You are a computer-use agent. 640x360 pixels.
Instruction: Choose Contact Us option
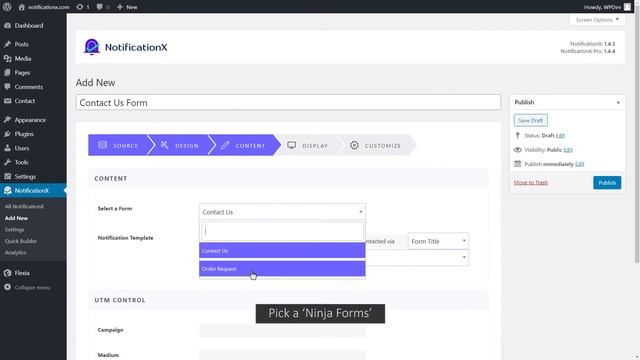(x=282, y=251)
